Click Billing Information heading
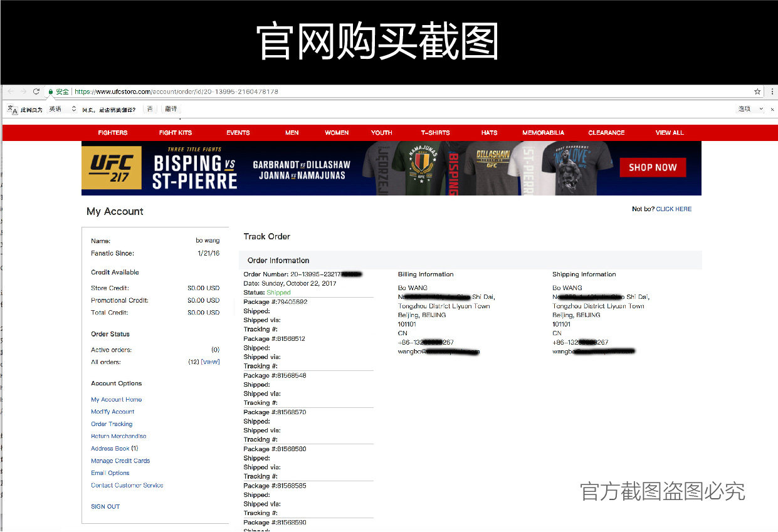Viewport: 778px width, 532px height. click(x=426, y=274)
